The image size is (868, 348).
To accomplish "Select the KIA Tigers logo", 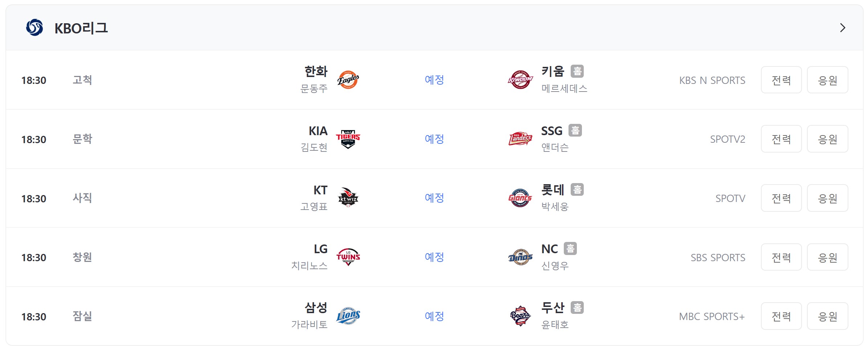I will click(348, 139).
